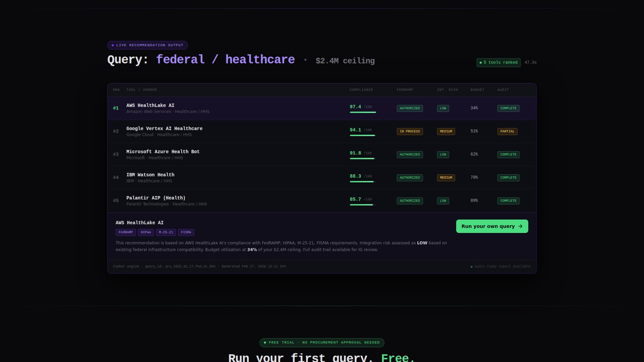This screenshot has height=362, width=644.
Task: Click AWS HealthLake AI detail panel heading
Action: 140,223
